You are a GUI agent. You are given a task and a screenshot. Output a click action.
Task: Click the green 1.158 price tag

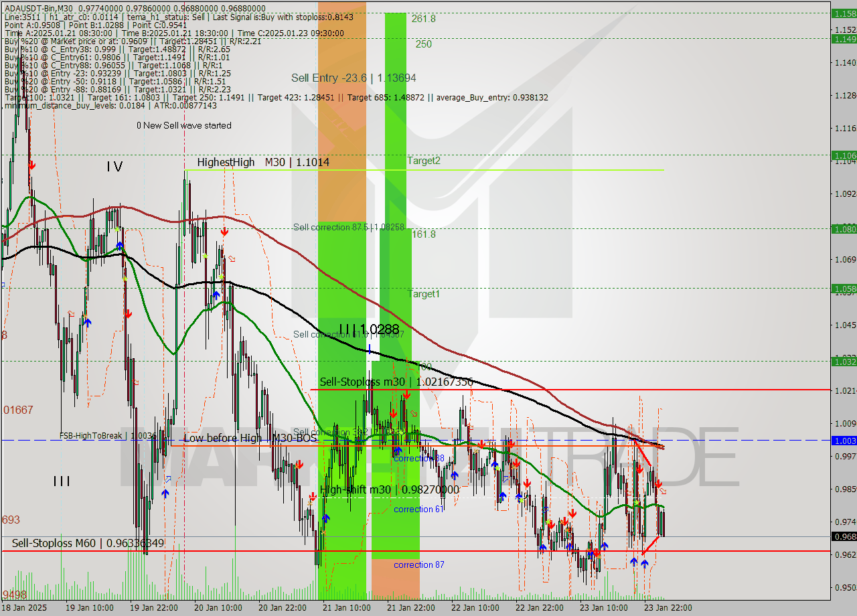844,13
